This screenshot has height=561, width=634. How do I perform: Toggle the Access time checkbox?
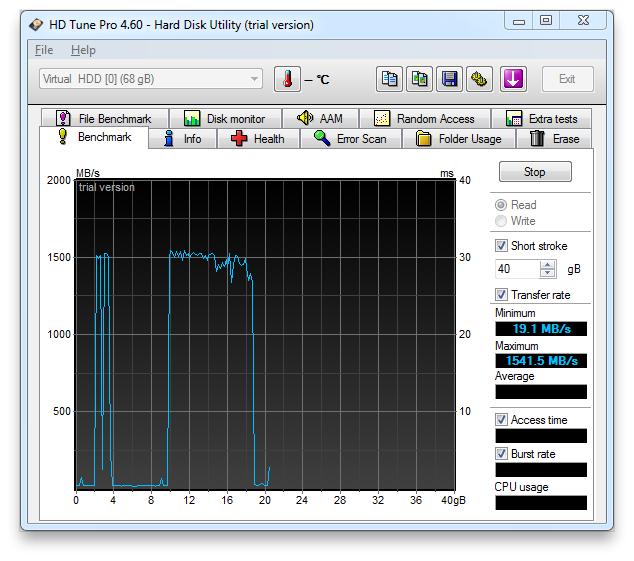(x=501, y=419)
